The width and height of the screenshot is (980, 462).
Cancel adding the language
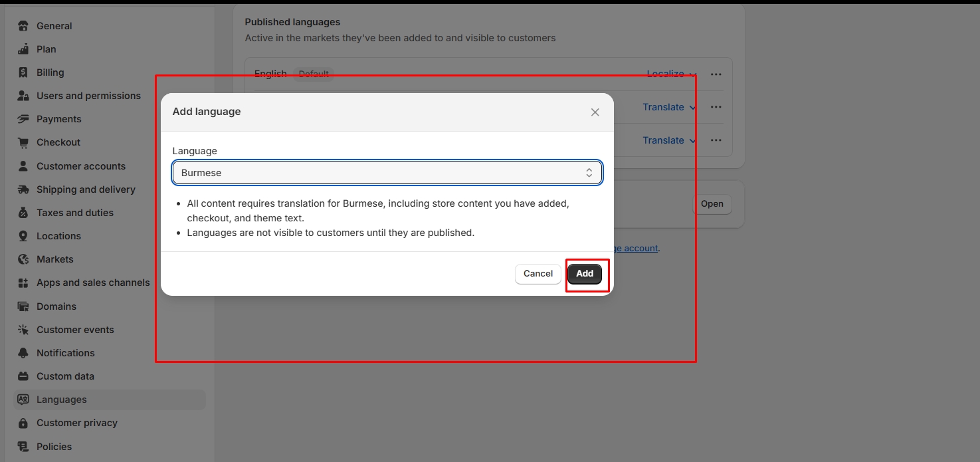coord(538,274)
